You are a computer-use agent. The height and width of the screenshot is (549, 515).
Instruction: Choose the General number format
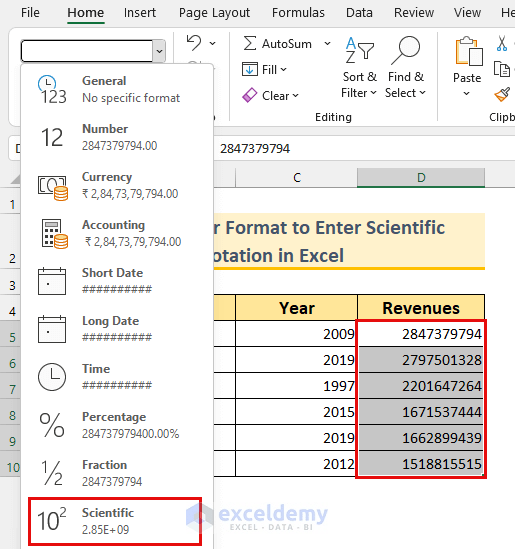pos(117,89)
